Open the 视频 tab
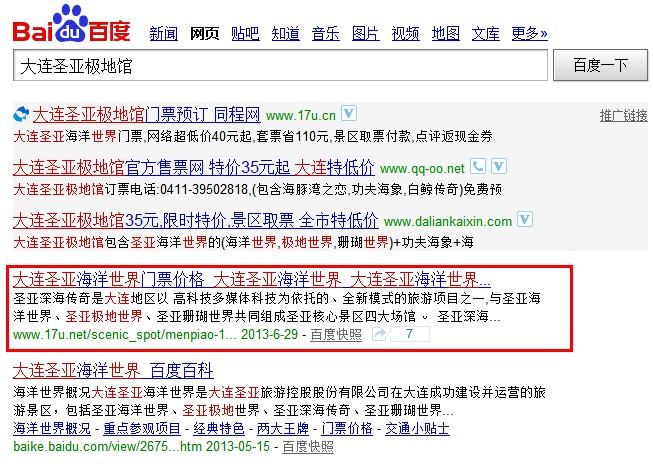 pos(406,33)
